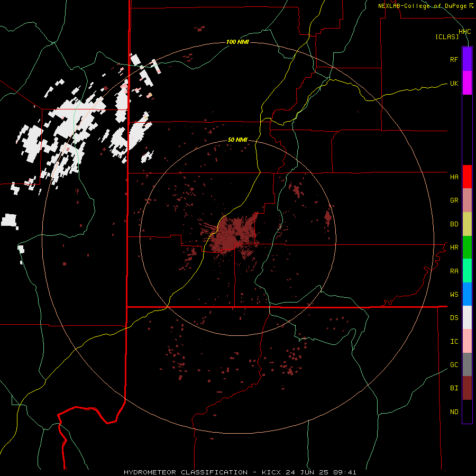Click the 'GR' legend label
The image size is (476, 476).
454,200
